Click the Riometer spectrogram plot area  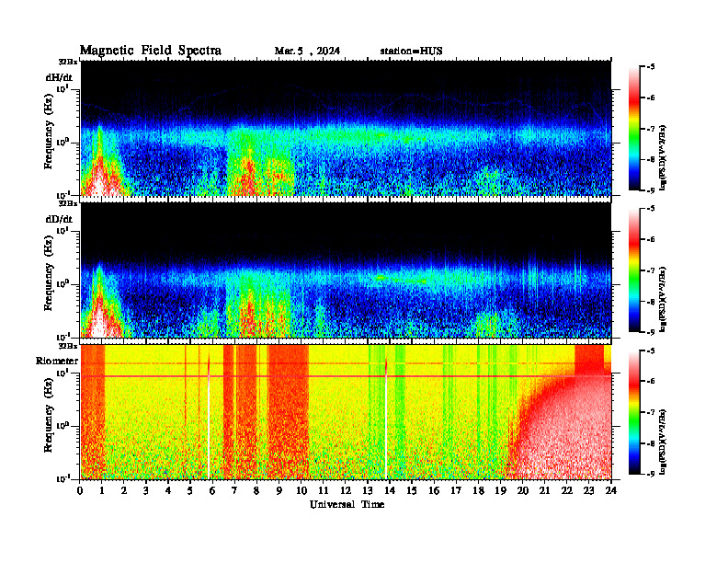[346, 412]
